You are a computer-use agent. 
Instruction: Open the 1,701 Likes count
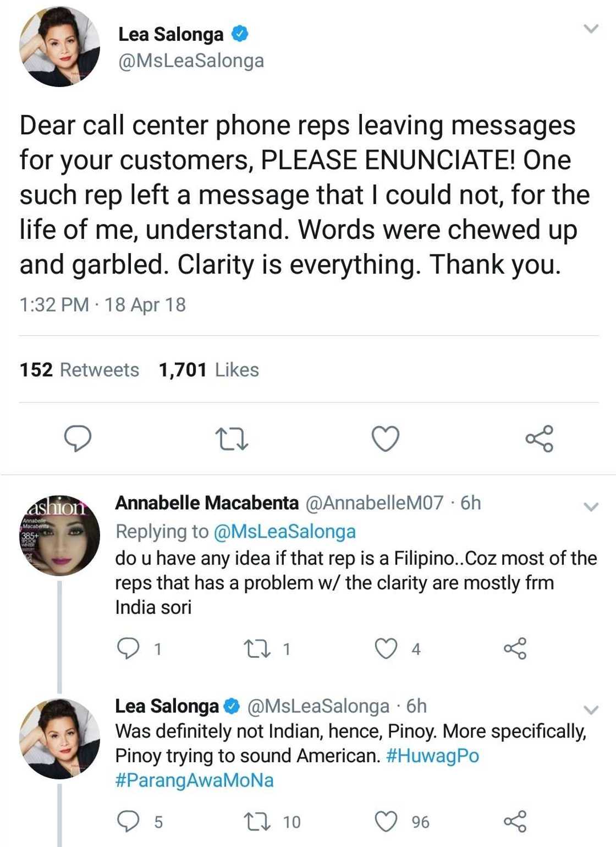click(208, 370)
